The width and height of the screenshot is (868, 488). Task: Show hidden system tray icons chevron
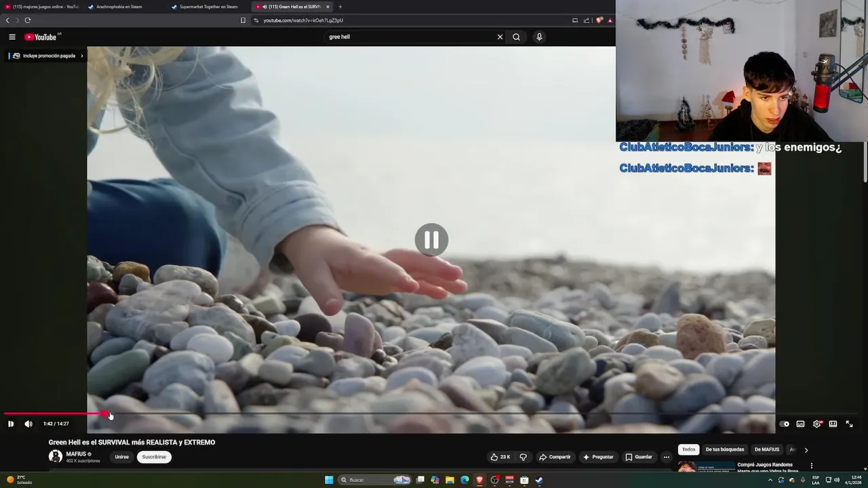pyautogui.click(x=770, y=480)
